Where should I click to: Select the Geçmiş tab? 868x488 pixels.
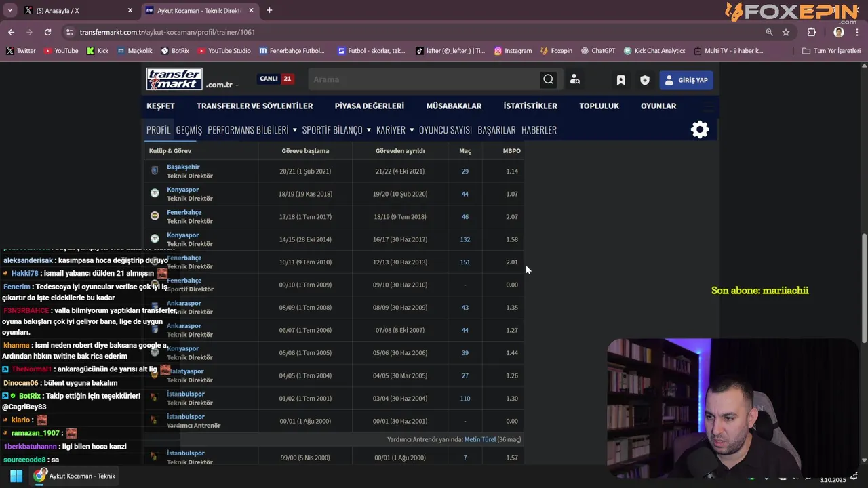pyautogui.click(x=189, y=129)
